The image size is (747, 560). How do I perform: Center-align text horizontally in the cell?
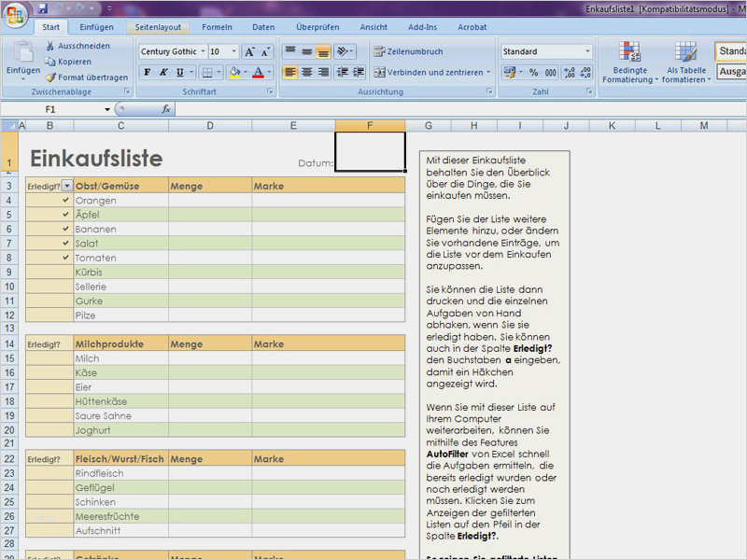point(306,72)
